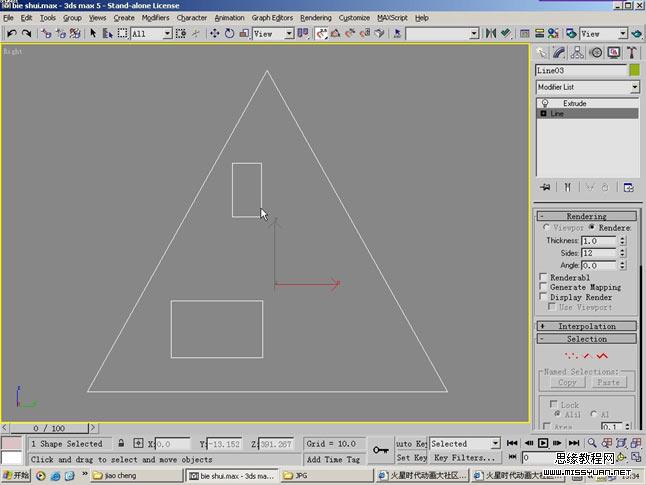Screen dimensions: 646x485
Task: Select the Move tool
Action: click(x=214, y=33)
